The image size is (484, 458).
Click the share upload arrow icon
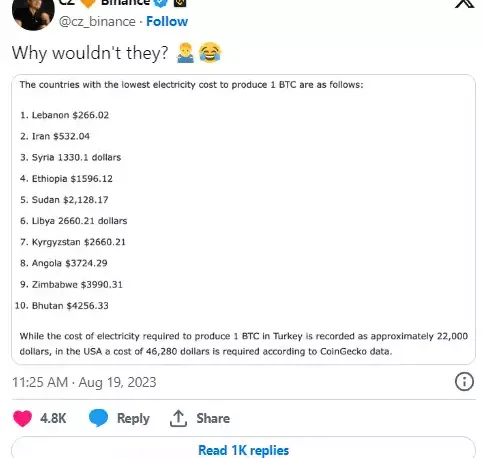pos(178,418)
